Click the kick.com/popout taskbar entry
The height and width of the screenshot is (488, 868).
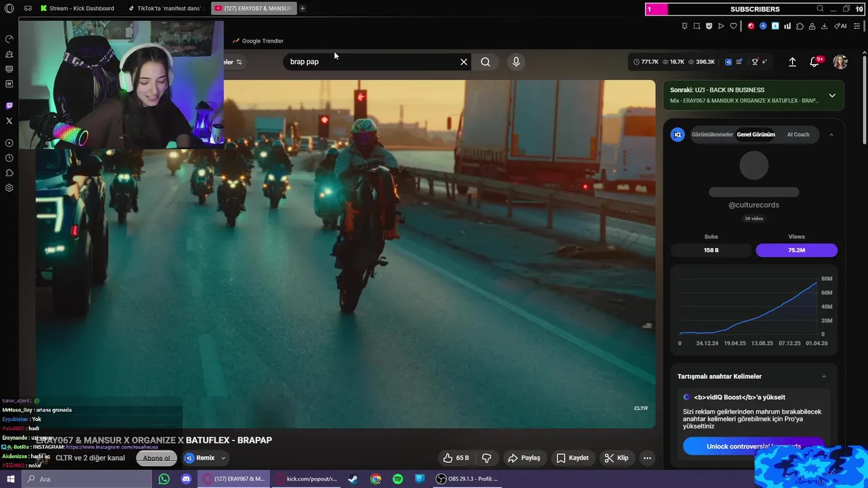(x=306, y=479)
